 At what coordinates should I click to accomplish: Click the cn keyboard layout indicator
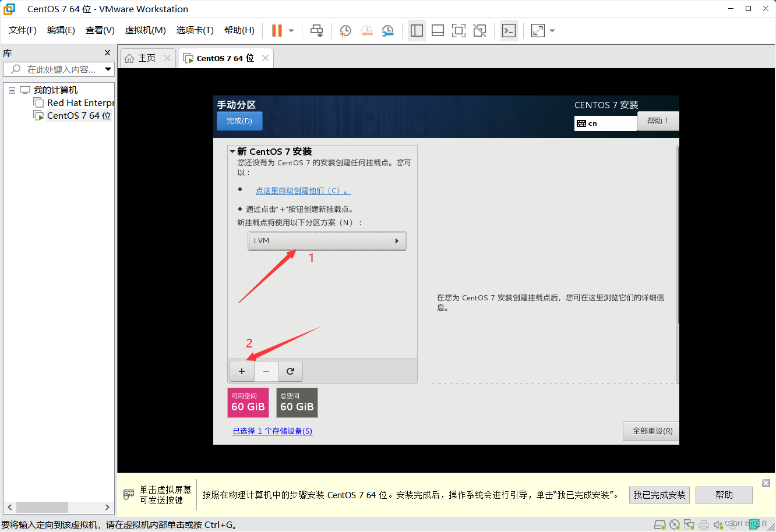[x=606, y=123]
